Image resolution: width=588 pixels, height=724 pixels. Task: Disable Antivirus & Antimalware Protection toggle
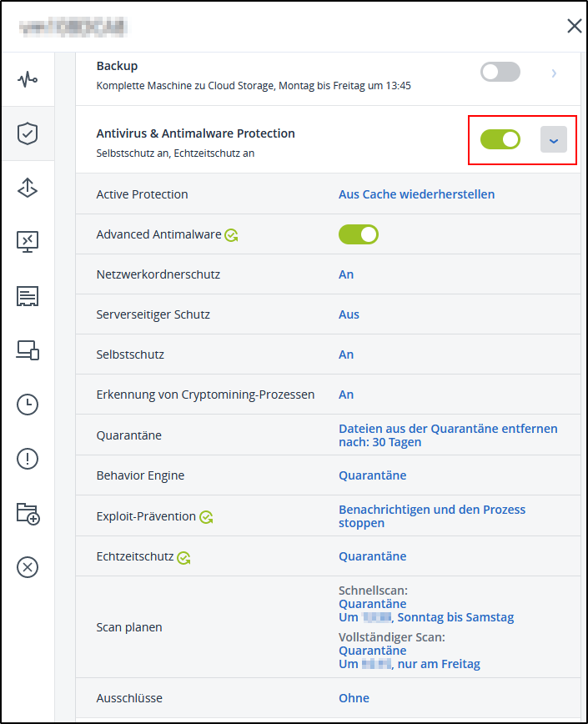click(x=500, y=139)
